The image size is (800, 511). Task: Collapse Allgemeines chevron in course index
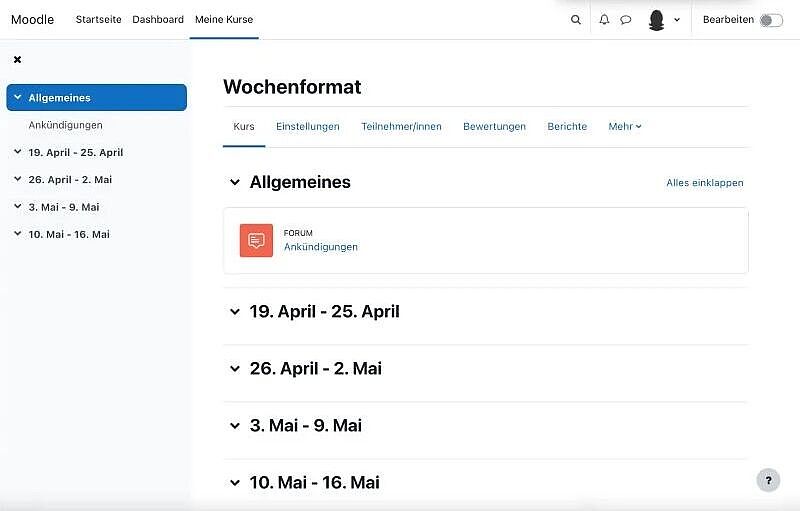[x=18, y=98]
